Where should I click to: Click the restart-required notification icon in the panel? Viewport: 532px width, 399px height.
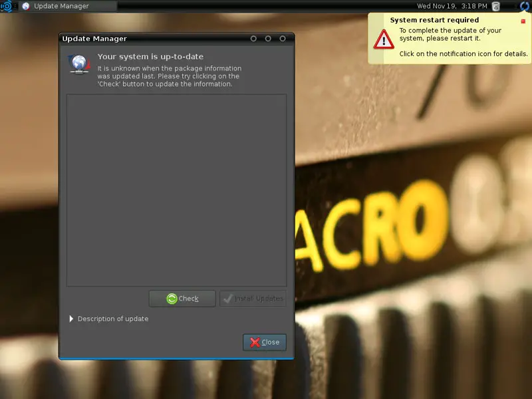525,6
